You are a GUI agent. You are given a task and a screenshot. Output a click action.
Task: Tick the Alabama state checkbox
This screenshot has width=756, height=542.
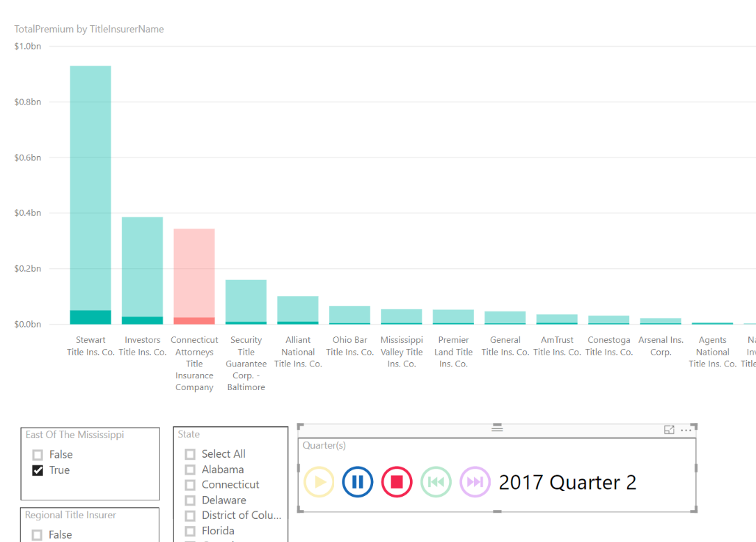[x=190, y=470]
